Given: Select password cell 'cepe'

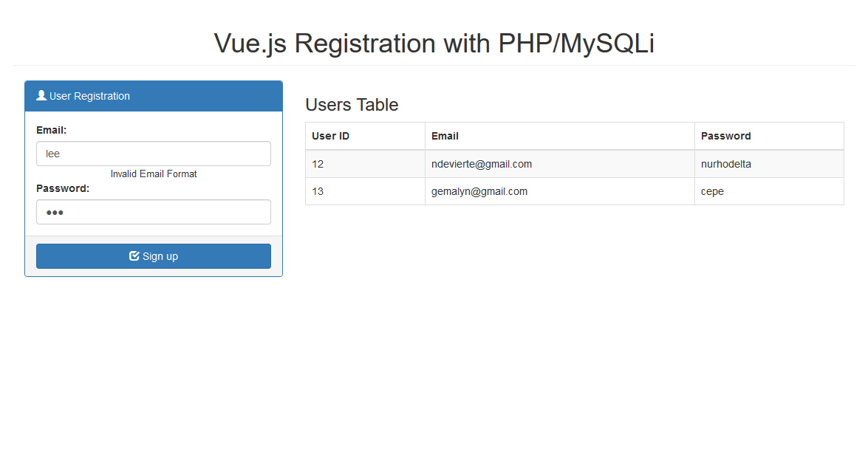Looking at the screenshot, I should point(770,191).
